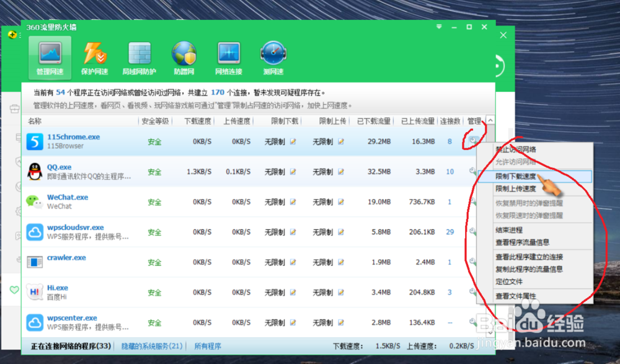
Task: Edit upload limit for crawler.exe
Action: tap(341, 262)
